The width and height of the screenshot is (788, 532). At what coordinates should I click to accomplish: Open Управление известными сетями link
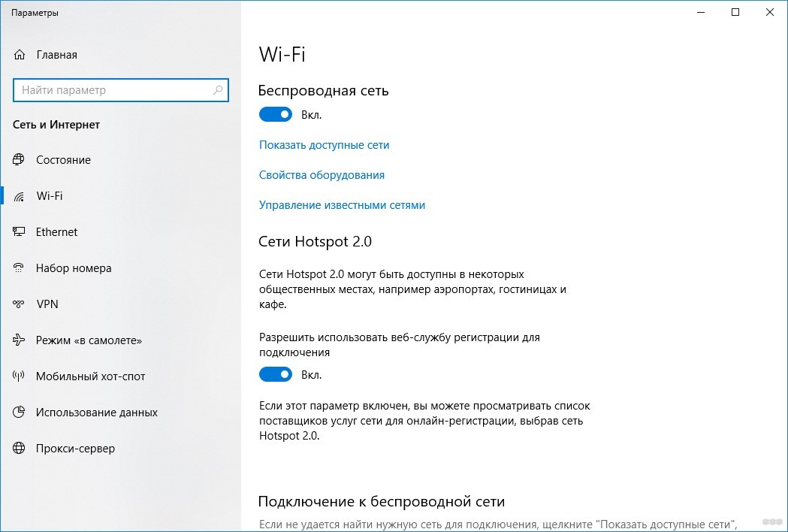click(343, 205)
